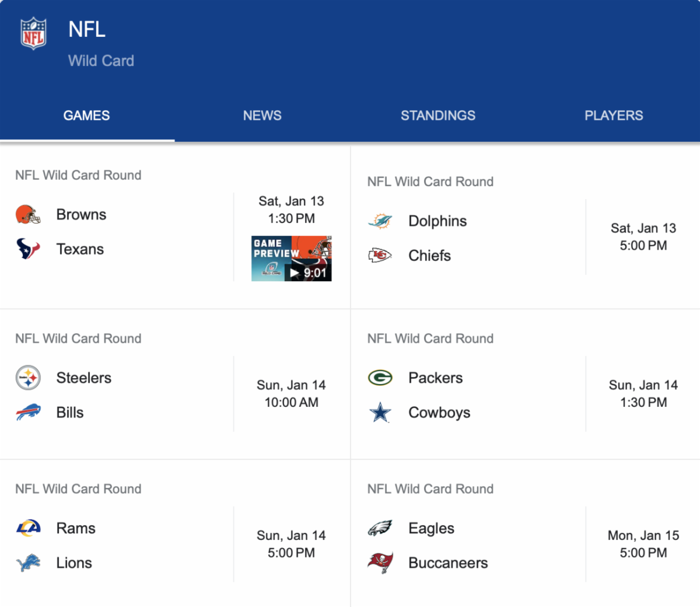
Task: Go to the Players tab
Action: pyautogui.click(x=614, y=116)
